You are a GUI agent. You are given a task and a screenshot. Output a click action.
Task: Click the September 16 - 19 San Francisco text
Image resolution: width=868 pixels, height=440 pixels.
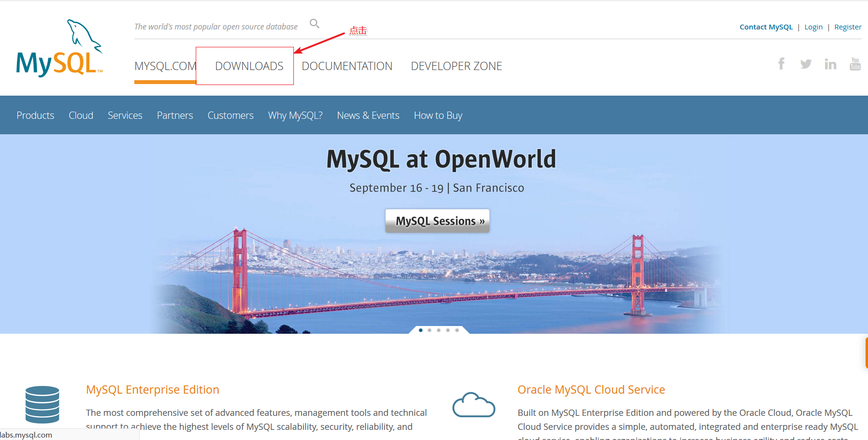(x=437, y=188)
